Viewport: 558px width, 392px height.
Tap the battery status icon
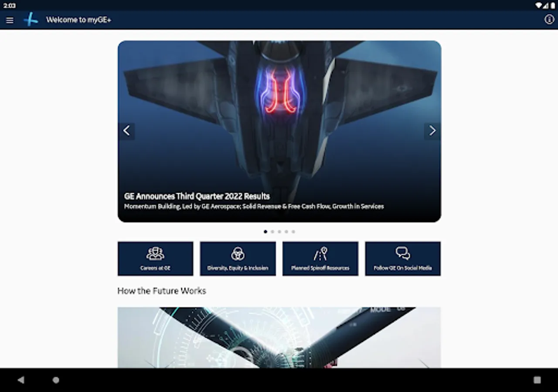tap(553, 5)
